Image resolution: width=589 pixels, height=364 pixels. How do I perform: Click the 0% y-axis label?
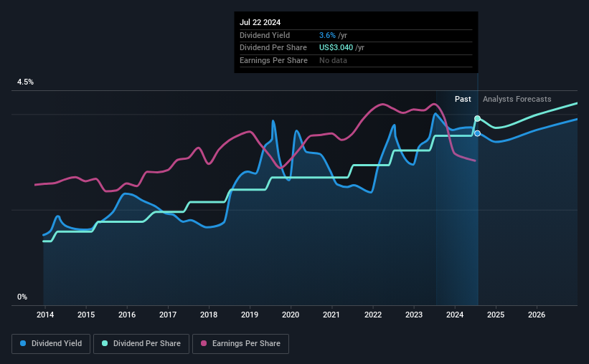tap(22, 297)
